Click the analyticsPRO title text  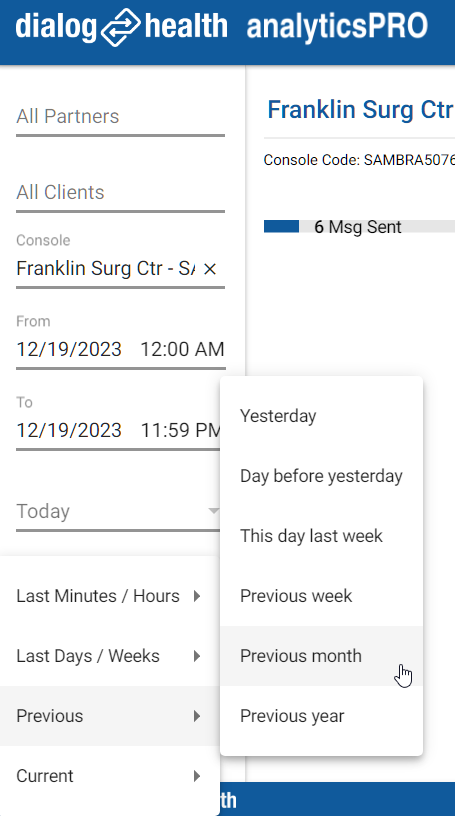coord(337,27)
